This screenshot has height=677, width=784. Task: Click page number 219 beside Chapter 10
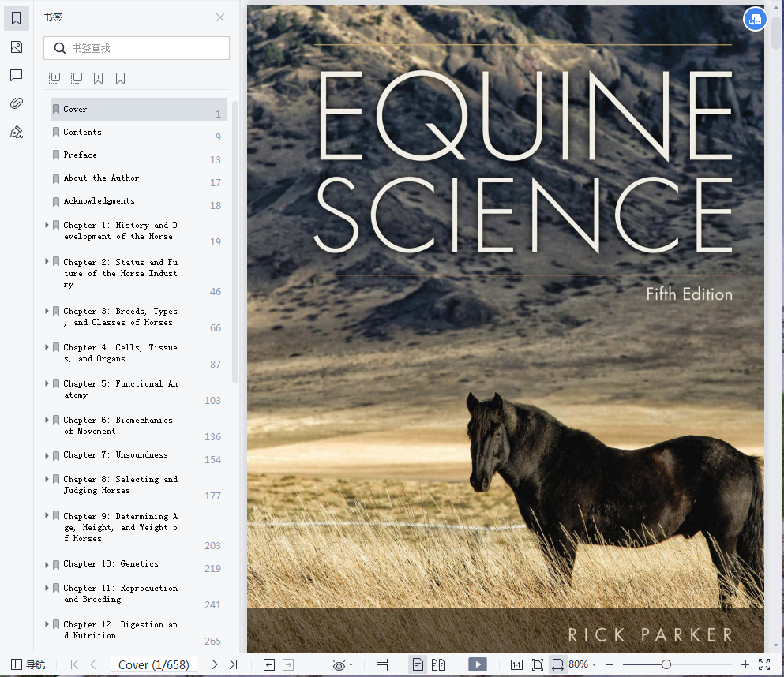pyautogui.click(x=213, y=569)
